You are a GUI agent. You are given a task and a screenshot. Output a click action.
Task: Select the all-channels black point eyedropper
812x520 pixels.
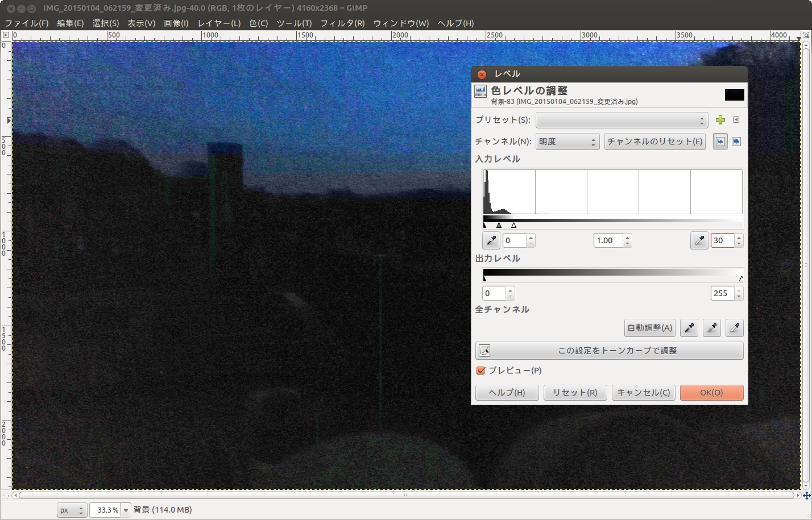689,328
